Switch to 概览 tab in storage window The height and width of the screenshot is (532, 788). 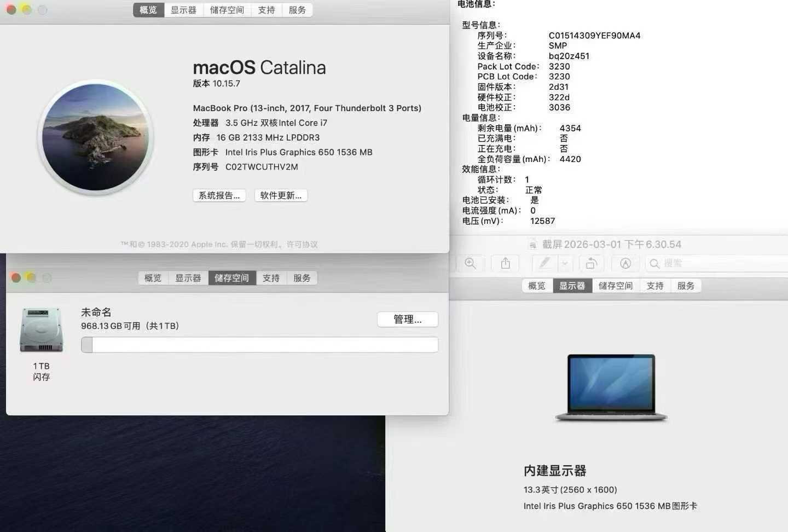tap(153, 278)
